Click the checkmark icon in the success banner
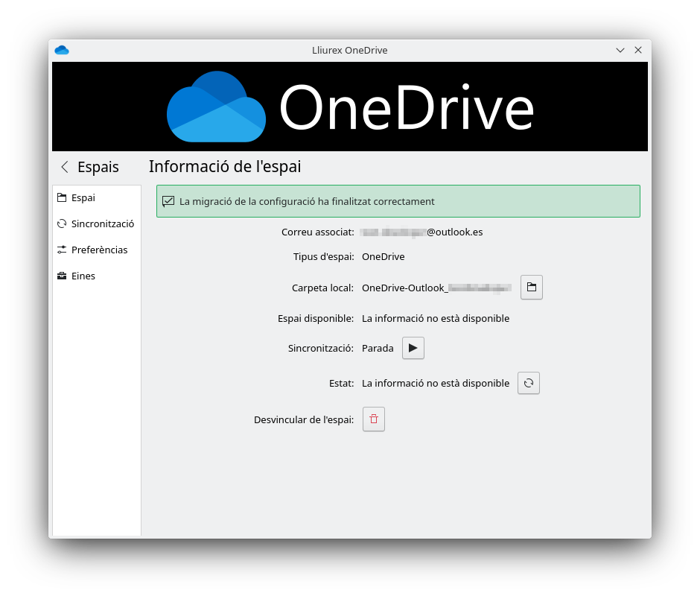The height and width of the screenshot is (596, 700). pos(168,201)
